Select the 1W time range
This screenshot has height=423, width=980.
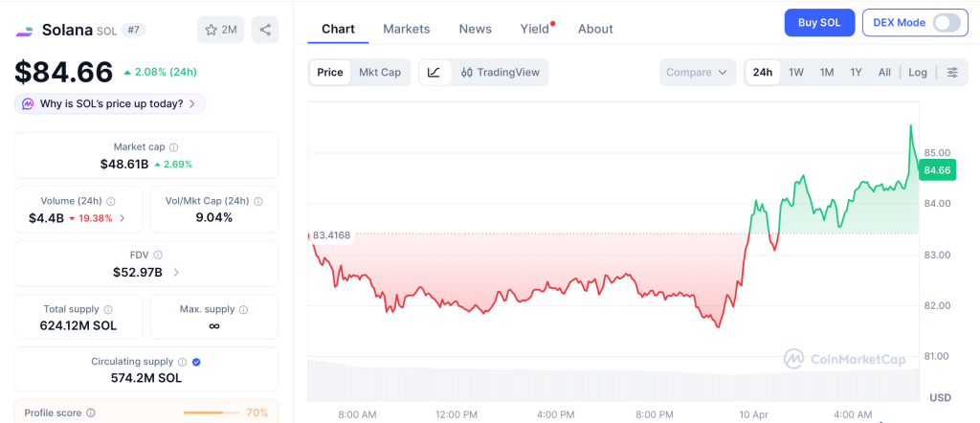point(796,73)
